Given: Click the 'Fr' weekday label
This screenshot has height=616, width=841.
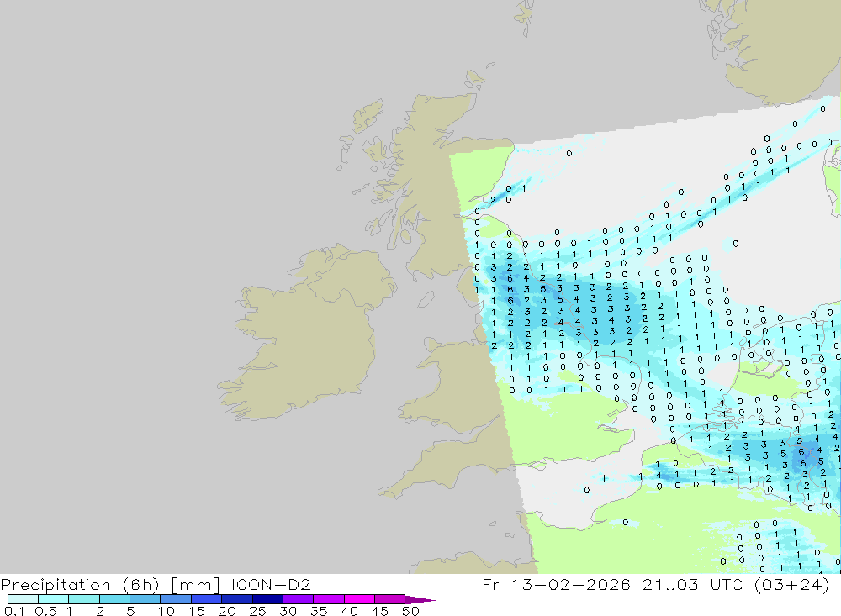Looking at the screenshot, I should (x=490, y=584).
